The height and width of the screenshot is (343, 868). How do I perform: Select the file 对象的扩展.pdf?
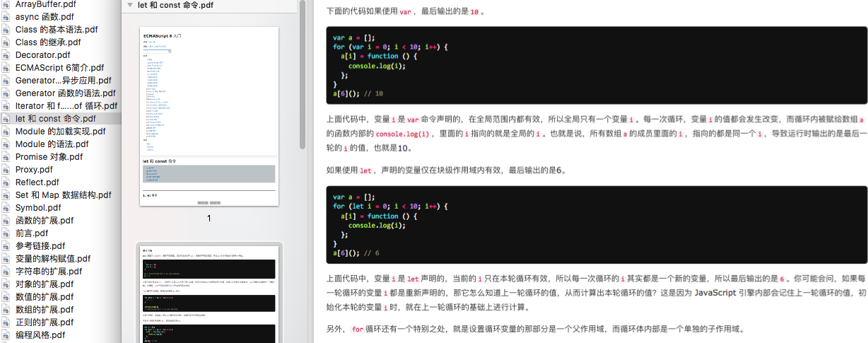45,284
